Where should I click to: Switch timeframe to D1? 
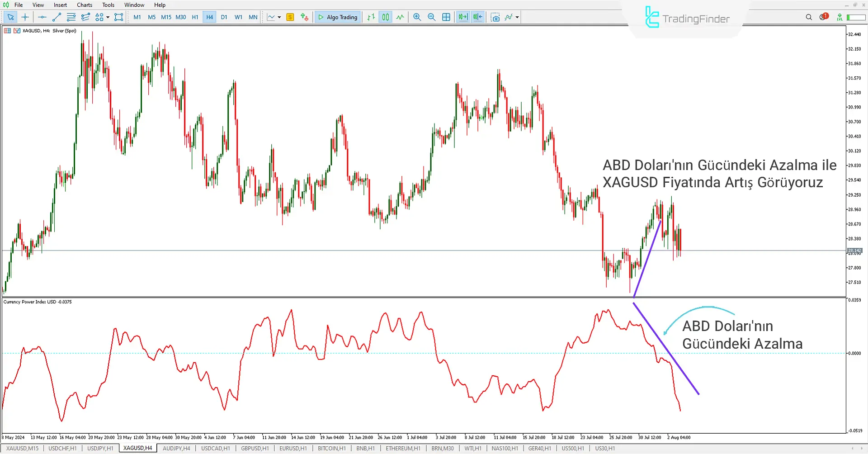point(224,17)
